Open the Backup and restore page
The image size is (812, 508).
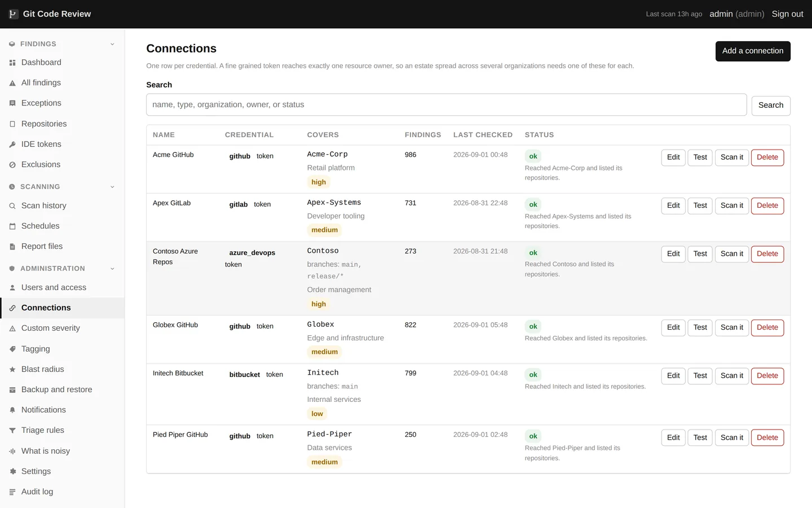[x=62, y=390]
